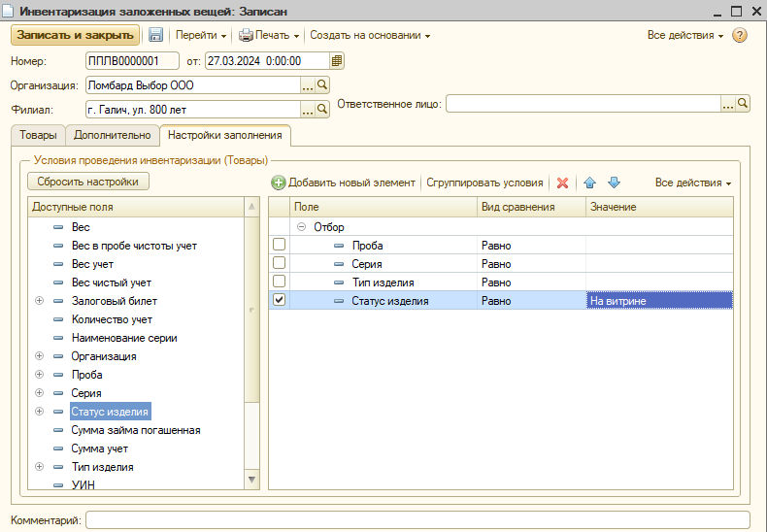Click field icon beside Статус изделия in filter
This screenshot has height=532, width=767.
pos(339,301)
